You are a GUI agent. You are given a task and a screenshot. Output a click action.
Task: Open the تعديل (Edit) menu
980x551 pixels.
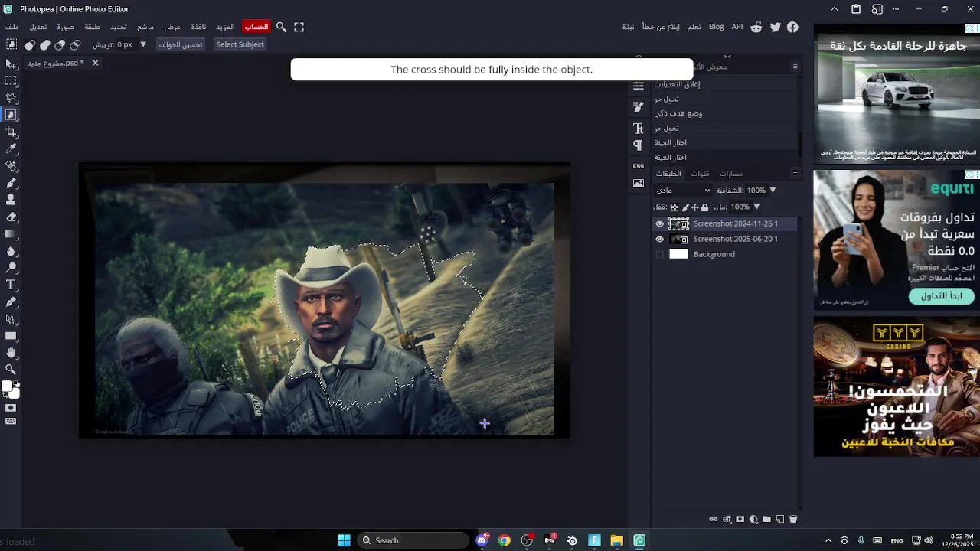pyautogui.click(x=38, y=27)
